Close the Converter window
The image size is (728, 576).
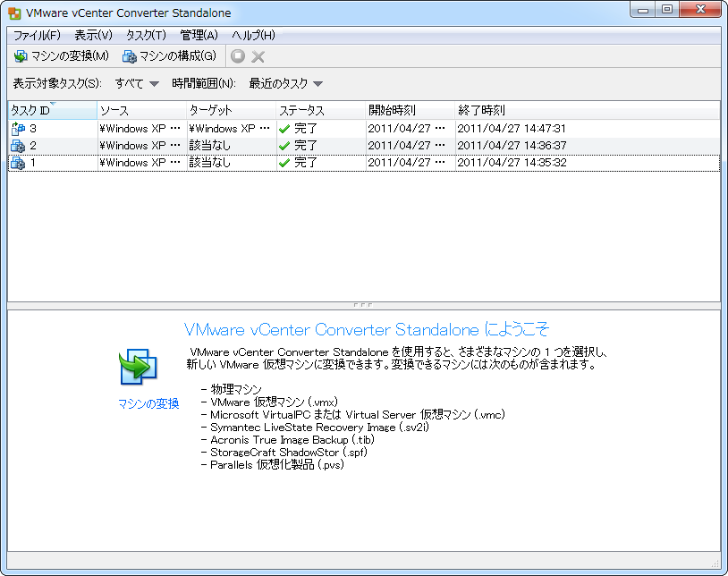(x=700, y=10)
